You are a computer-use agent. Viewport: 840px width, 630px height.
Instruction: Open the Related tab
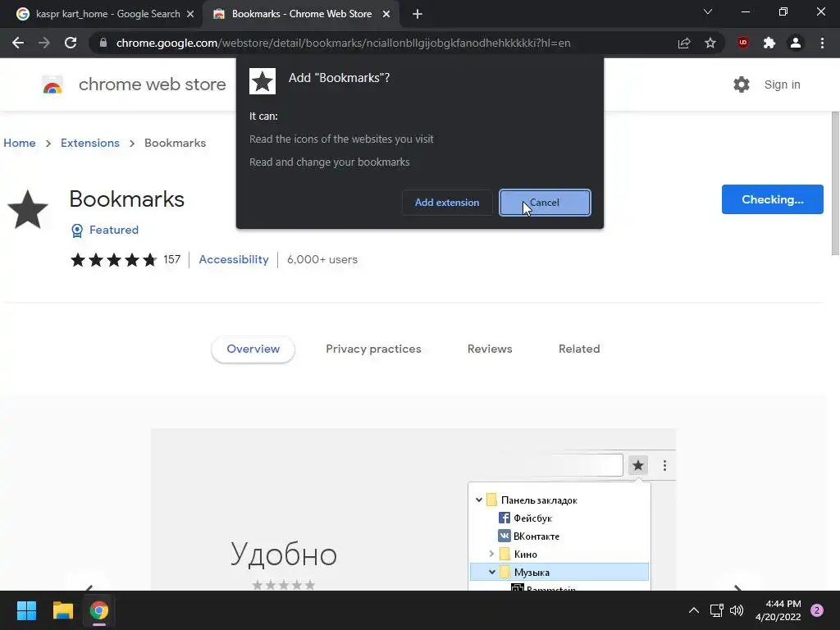tap(579, 349)
